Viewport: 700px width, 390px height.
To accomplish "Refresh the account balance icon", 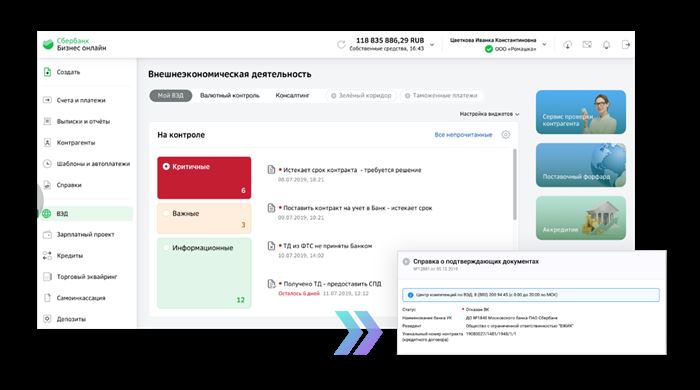I will (341, 45).
